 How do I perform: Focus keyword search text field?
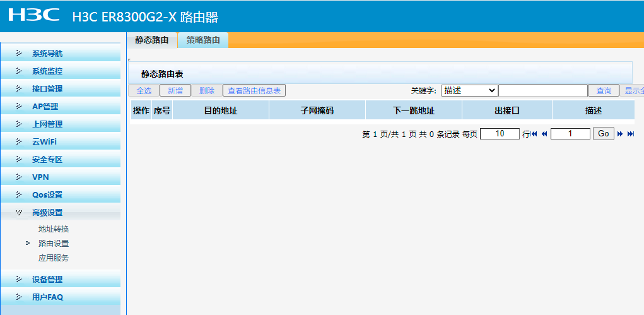(543, 90)
